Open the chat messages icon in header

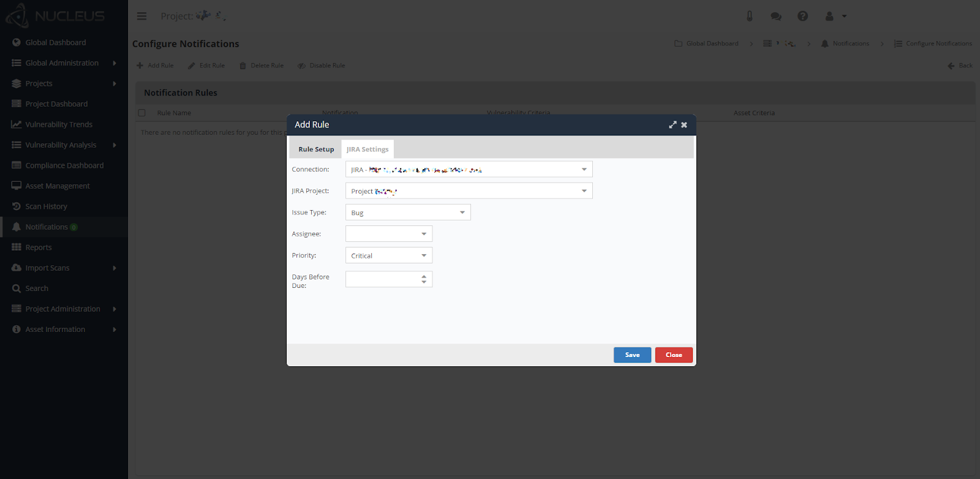click(x=776, y=17)
